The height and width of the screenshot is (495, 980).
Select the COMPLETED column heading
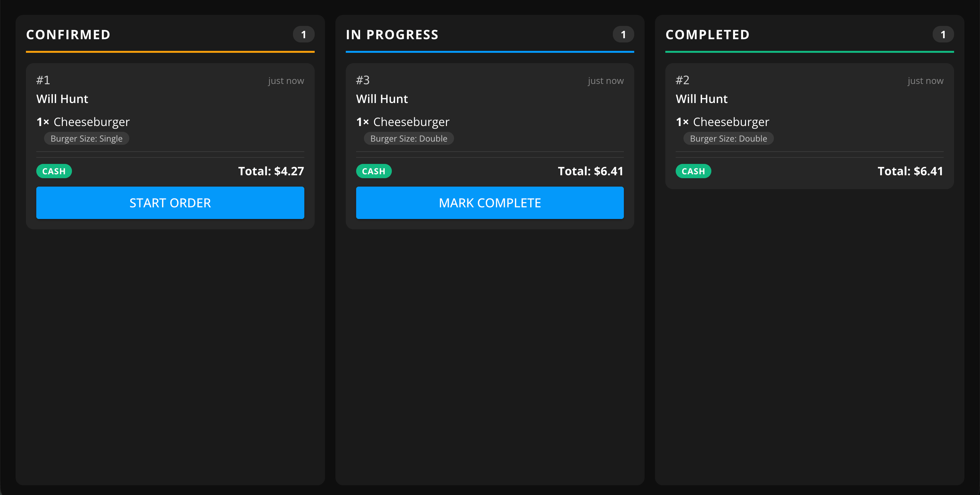coord(707,35)
